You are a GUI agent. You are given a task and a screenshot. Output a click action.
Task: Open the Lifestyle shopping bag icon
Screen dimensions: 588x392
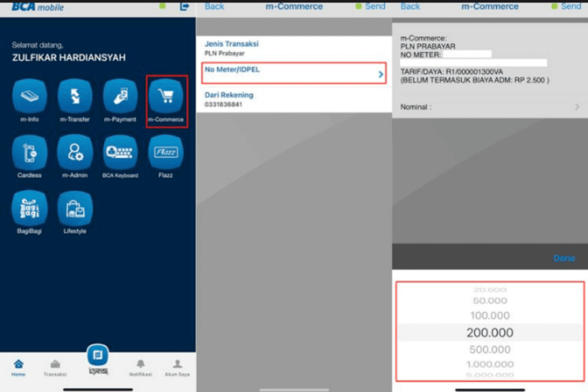[x=75, y=208]
